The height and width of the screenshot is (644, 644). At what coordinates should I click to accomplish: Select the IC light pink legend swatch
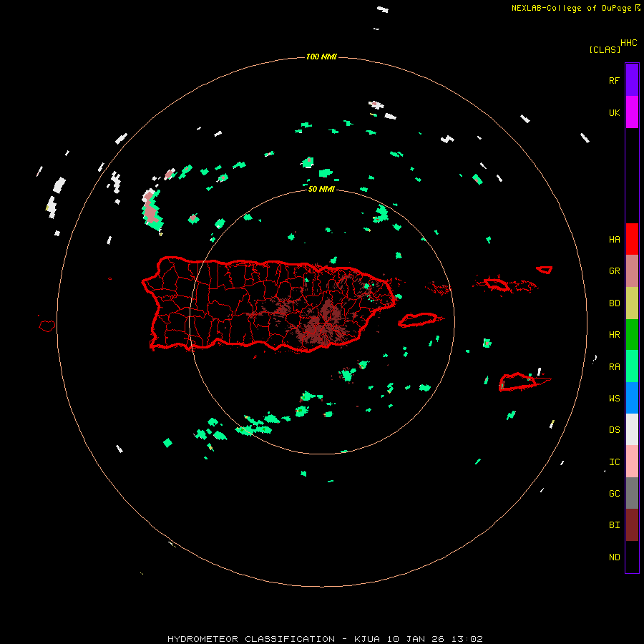click(632, 462)
